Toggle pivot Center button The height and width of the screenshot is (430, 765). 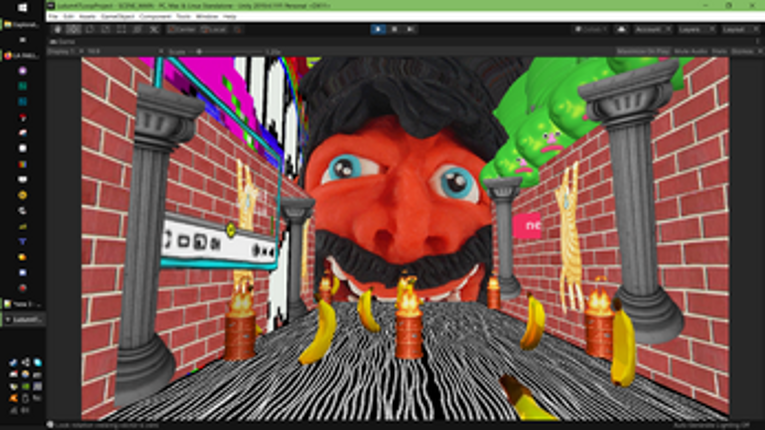[182, 29]
